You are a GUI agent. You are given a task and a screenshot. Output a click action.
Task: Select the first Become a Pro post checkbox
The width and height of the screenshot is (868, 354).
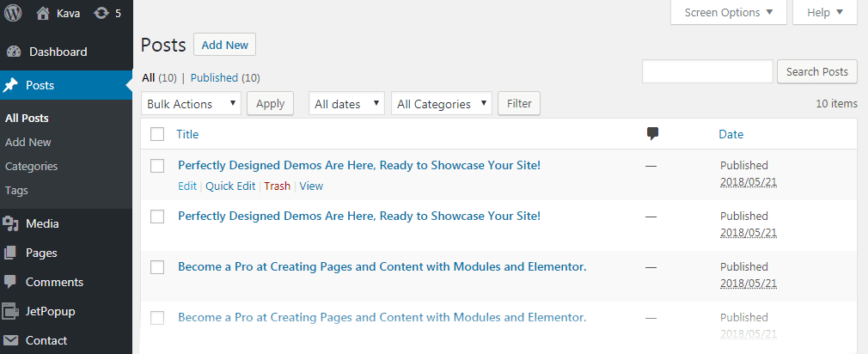157,267
